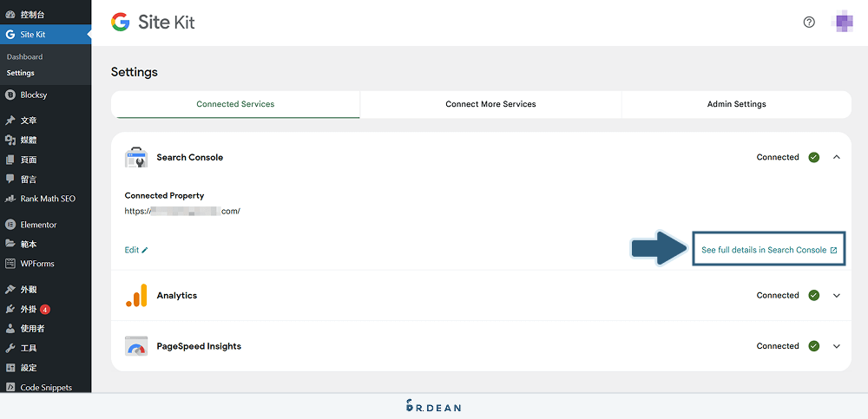Click the Blocksy B icon

coord(10,95)
